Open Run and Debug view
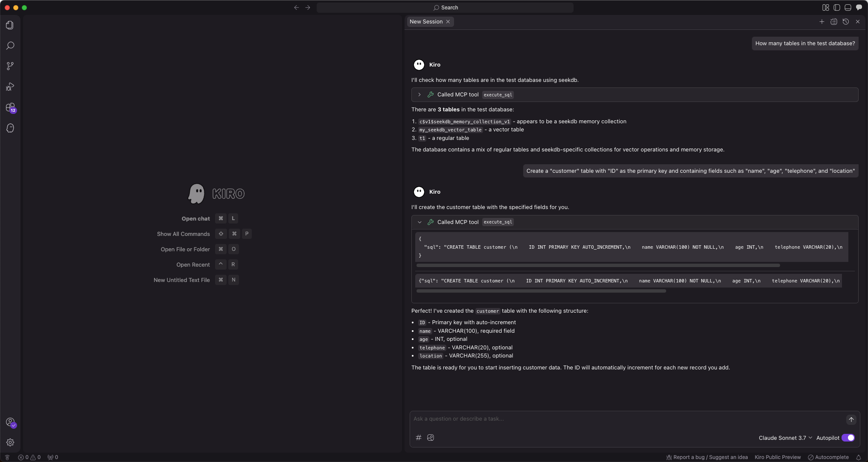868x462 pixels. coord(10,87)
